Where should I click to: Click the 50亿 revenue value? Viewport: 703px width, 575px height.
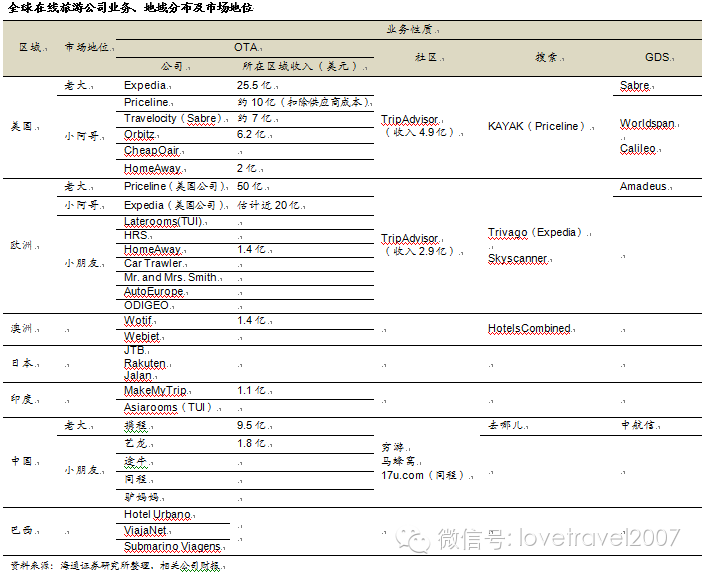[251, 186]
